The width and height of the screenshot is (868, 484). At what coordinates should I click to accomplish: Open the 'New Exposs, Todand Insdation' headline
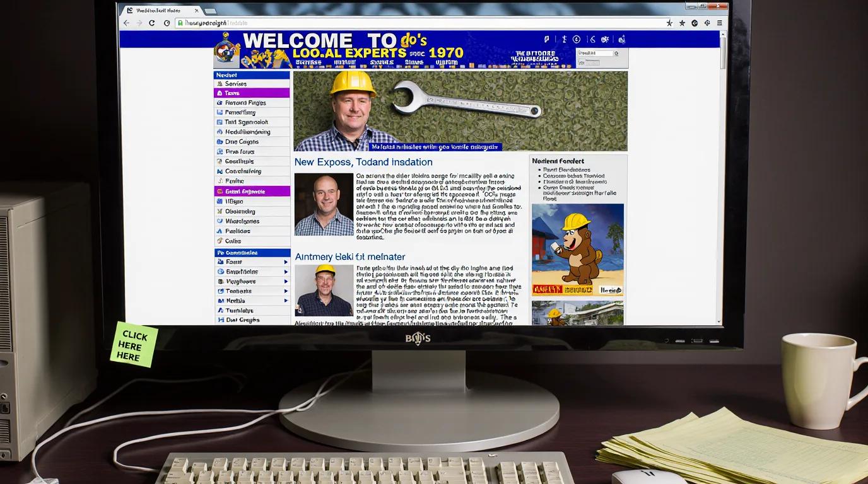[x=363, y=162]
